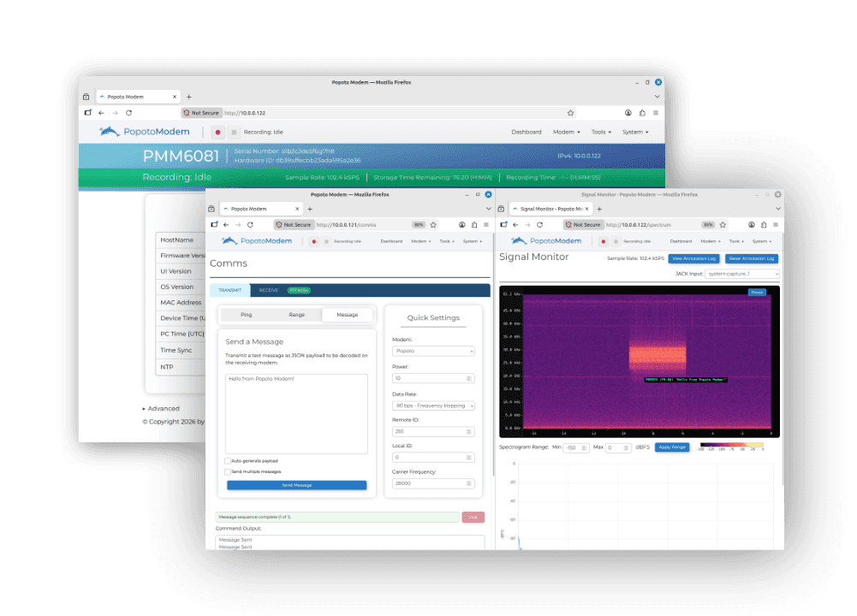Click Spectrogram Range Max field

pyautogui.click(x=618, y=447)
